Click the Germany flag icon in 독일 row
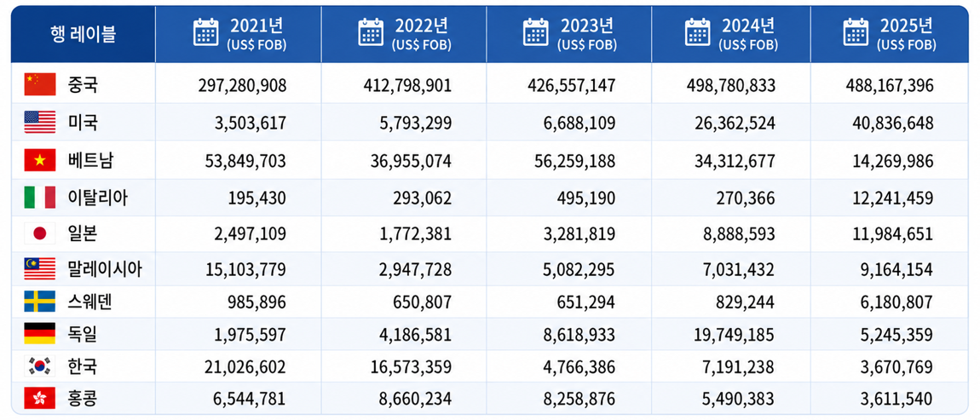 [40, 334]
